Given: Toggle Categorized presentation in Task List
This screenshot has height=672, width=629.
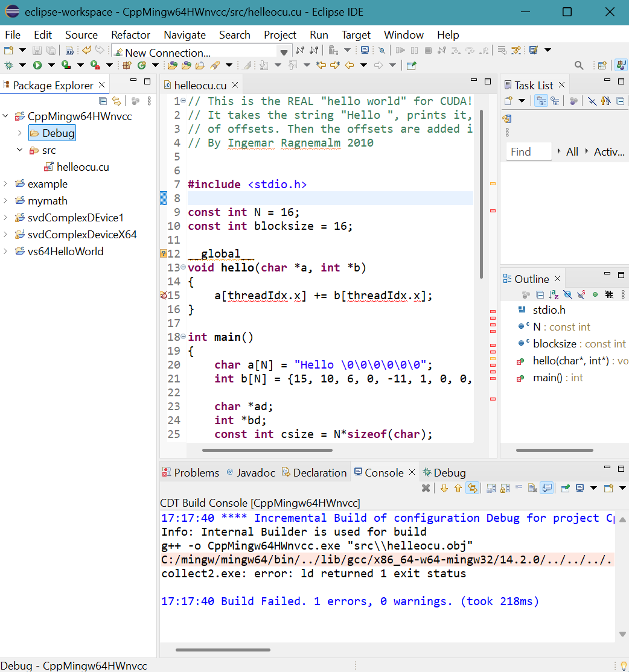Looking at the screenshot, I should (x=541, y=101).
